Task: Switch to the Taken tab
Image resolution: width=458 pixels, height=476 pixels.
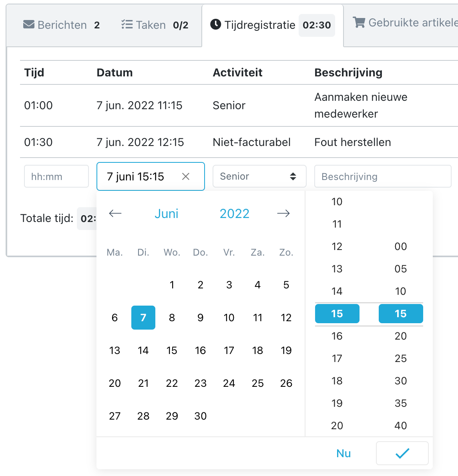Action: click(155, 25)
